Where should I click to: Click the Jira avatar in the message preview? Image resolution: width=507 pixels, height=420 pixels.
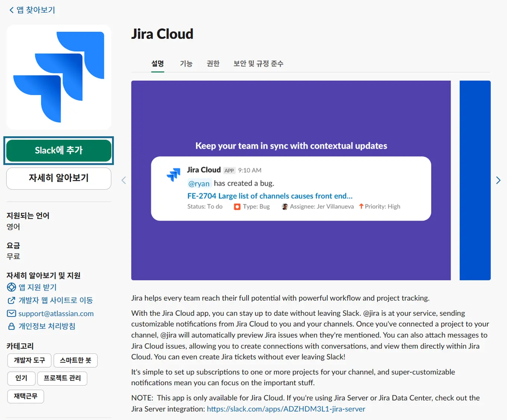(174, 174)
